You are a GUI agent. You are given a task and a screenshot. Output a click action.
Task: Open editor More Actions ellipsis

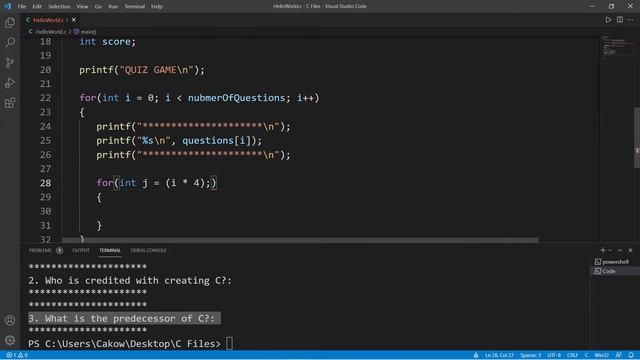point(631,20)
